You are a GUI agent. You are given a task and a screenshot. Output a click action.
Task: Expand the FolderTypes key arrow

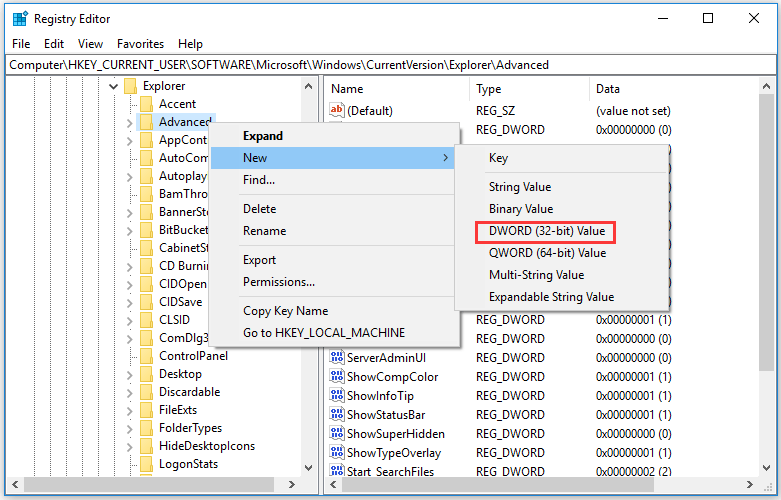pyautogui.click(x=130, y=428)
